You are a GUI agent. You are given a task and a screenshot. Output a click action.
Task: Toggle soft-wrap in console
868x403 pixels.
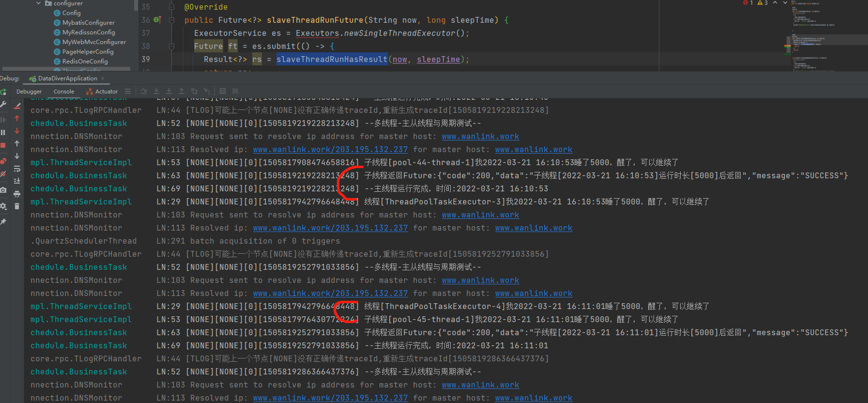17,169
